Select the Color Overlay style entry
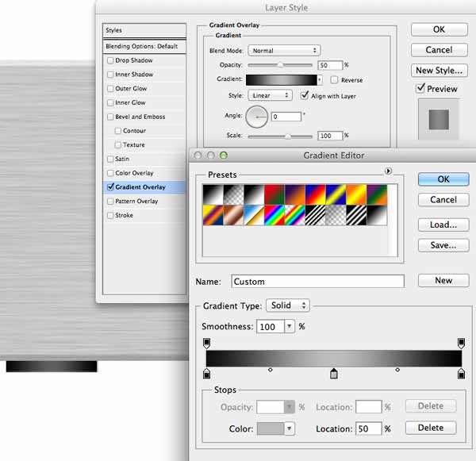 point(134,173)
